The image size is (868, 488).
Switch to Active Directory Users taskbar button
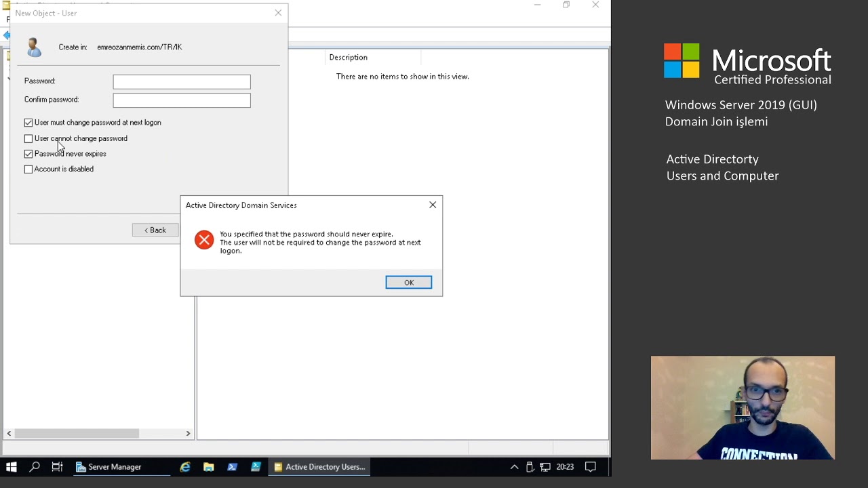pyautogui.click(x=320, y=467)
